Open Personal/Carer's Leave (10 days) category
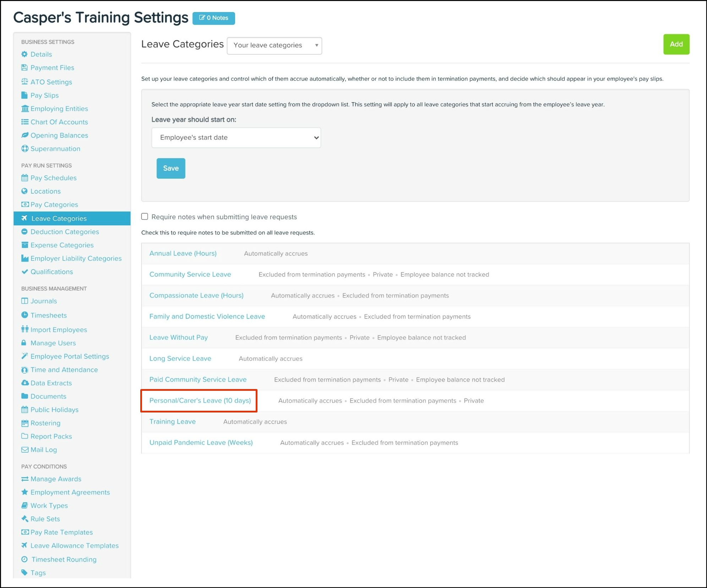This screenshot has height=588, width=707. pyautogui.click(x=200, y=400)
